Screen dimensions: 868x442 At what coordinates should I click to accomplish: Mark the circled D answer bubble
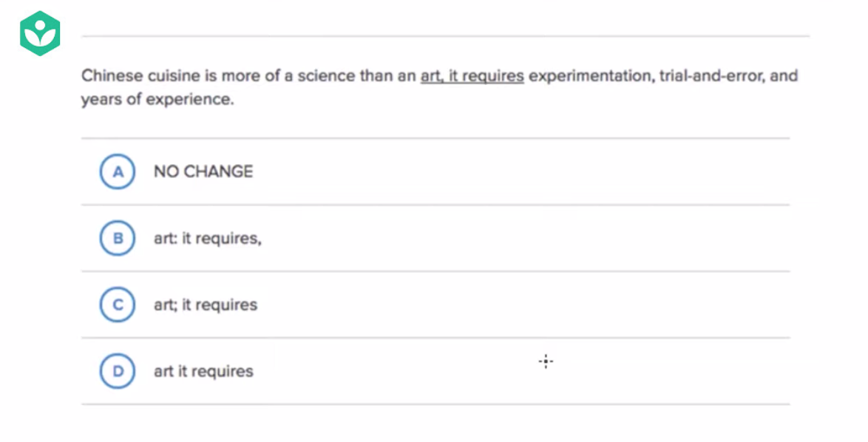[x=117, y=371]
